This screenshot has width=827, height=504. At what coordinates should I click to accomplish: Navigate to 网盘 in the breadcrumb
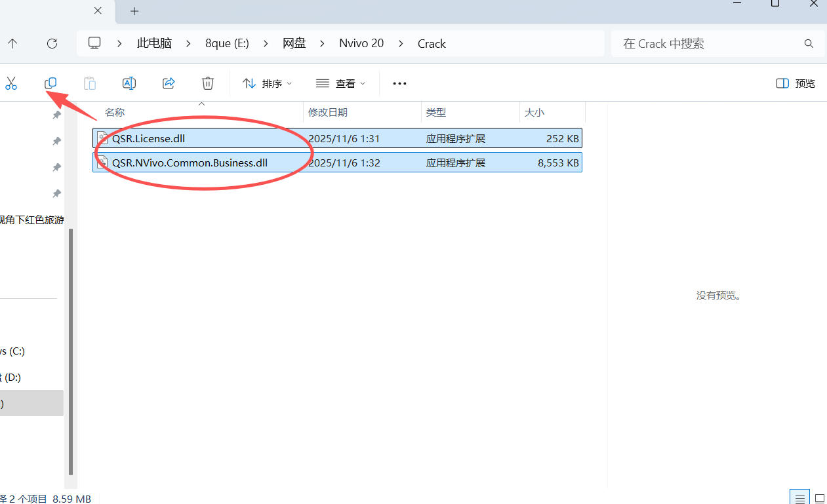coord(294,43)
